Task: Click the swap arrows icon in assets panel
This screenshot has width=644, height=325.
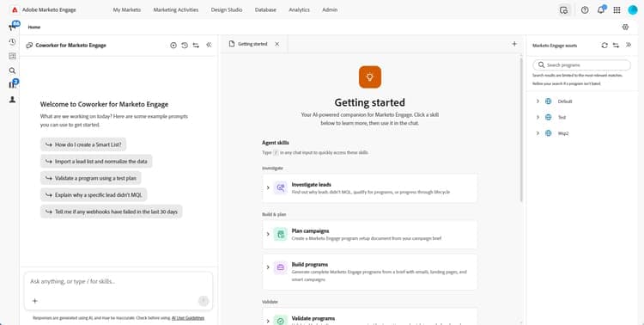Action: 616,46
